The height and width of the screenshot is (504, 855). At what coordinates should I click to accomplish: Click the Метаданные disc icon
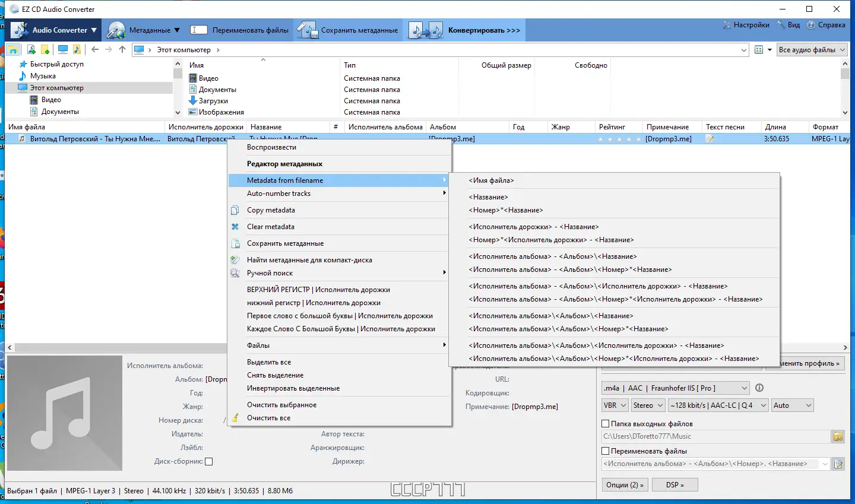pos(116,30)
